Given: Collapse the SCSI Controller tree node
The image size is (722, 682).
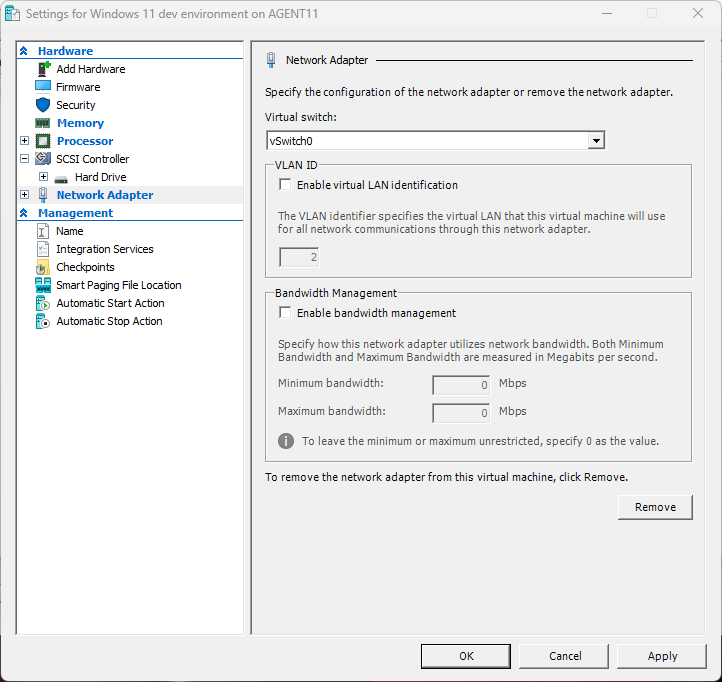Looking at the screenshot, I should 25,159.
